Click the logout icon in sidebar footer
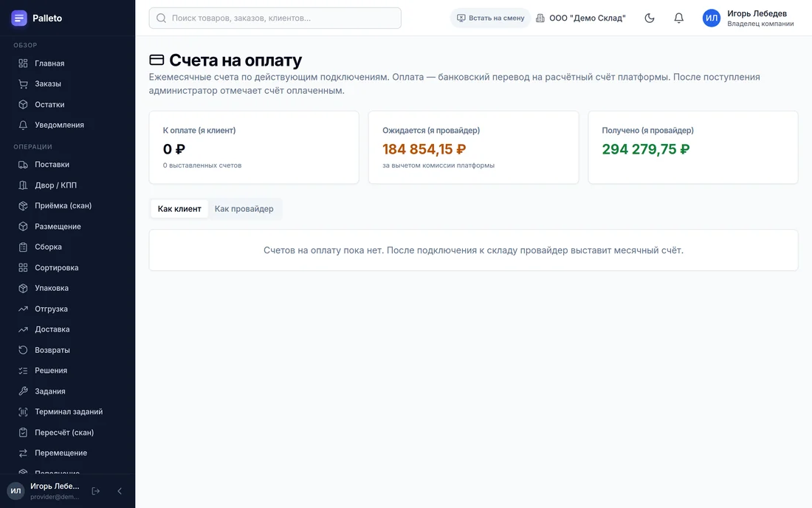The width and height of the screenshot is (812, 508). (96, 491)
